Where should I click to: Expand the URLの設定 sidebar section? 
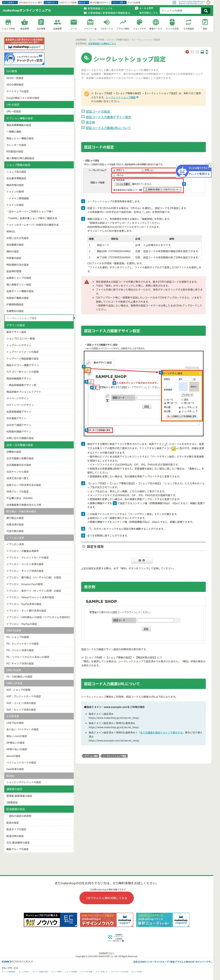point(39,105)
